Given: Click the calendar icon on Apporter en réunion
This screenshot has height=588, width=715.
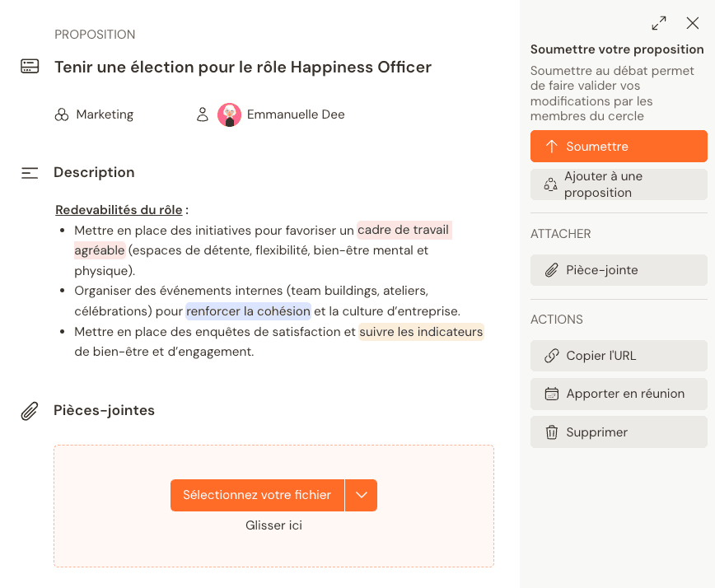Looking at the screenshot, I should [x=550, y=394].
